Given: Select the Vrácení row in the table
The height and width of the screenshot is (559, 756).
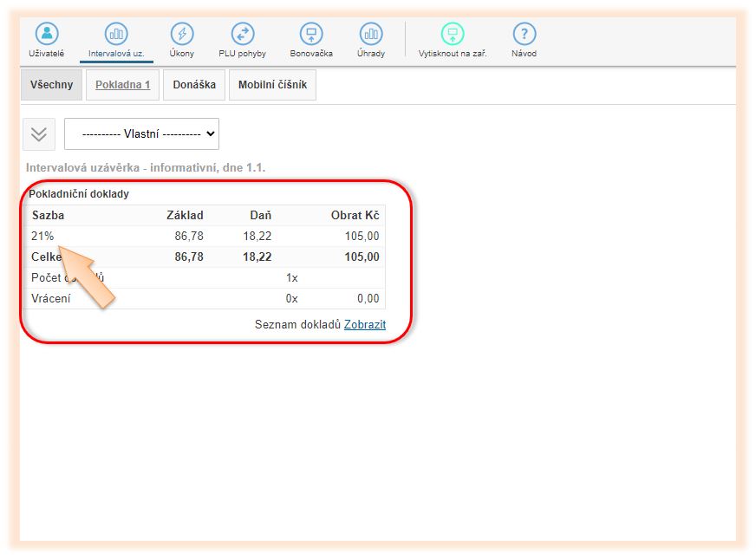Looking at the screenshot, I should pos(51,298).
